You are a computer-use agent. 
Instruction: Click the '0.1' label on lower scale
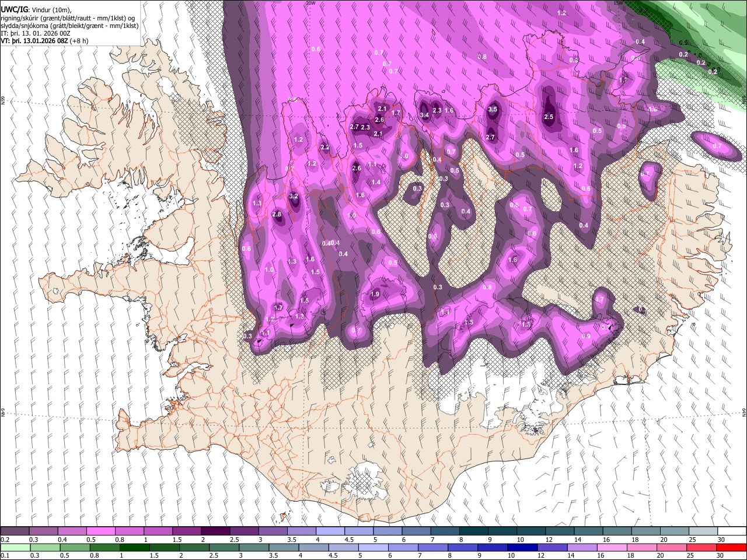[5, 555]
